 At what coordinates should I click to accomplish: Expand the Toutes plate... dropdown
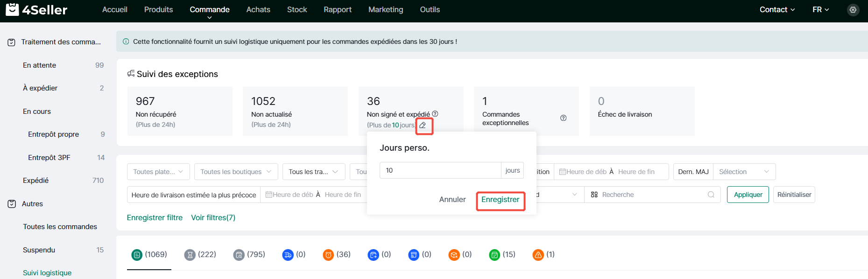click(x=158, y=172)
